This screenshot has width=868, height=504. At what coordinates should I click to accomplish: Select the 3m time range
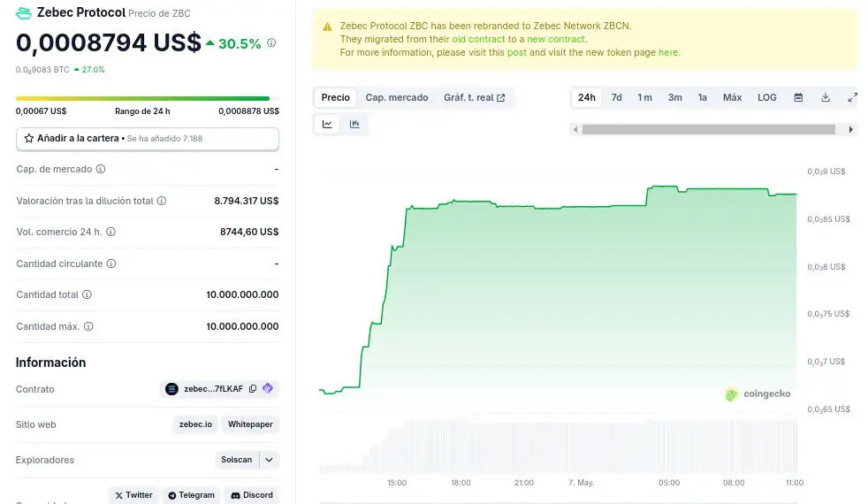click(674, 97)
